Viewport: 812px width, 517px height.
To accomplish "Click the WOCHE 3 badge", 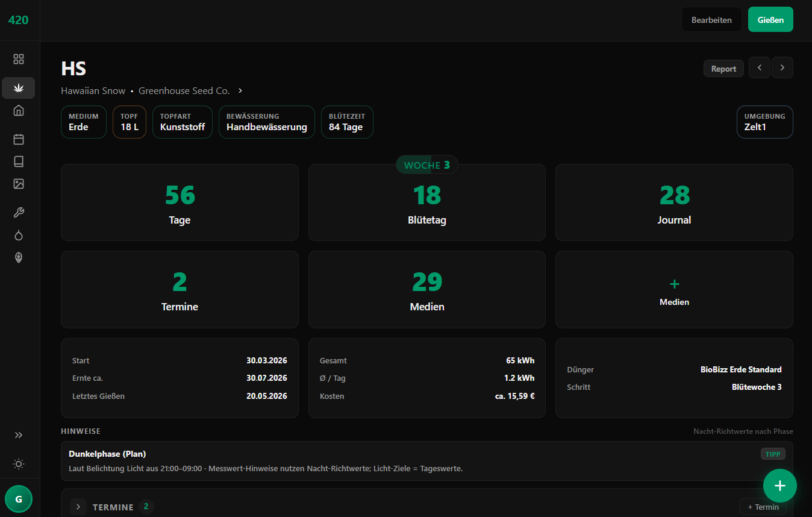I will [427, 165].
